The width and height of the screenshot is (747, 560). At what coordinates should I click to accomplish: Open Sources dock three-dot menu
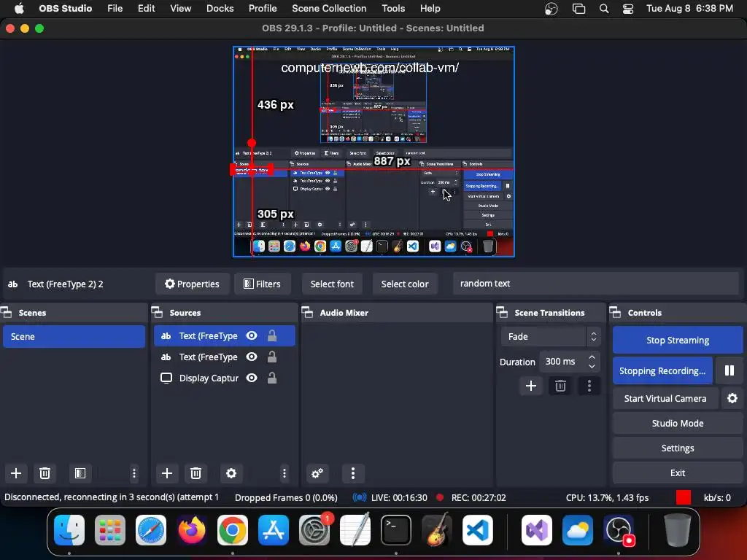click(285, 472)
